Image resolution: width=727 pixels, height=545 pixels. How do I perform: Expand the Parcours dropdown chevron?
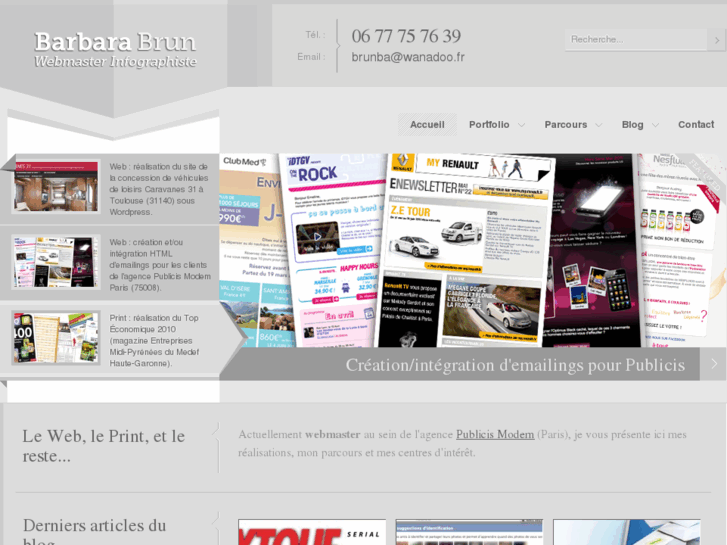click(599, 125)
